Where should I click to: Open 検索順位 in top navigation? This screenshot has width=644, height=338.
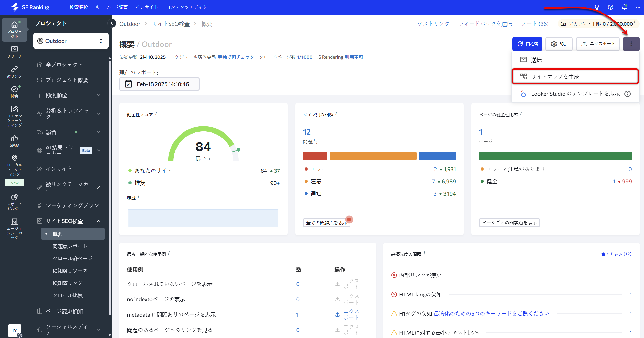click(x=79, y=7)
